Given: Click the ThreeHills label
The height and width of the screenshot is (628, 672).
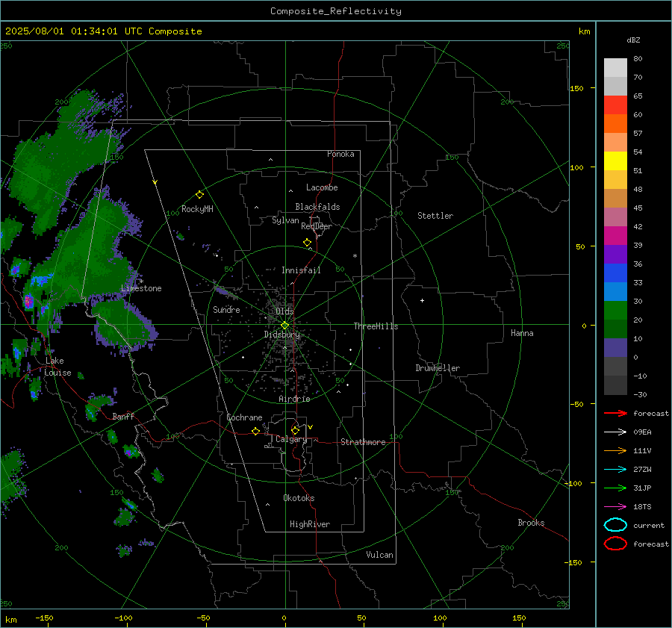Looking at the screenshot, I should (376, 326).
